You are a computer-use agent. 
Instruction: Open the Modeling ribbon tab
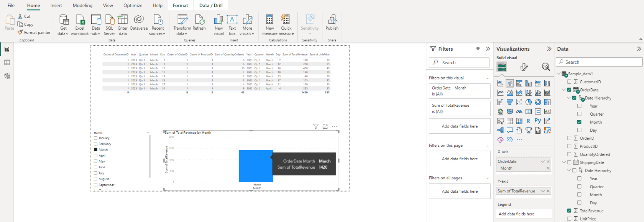coord(82,5)
